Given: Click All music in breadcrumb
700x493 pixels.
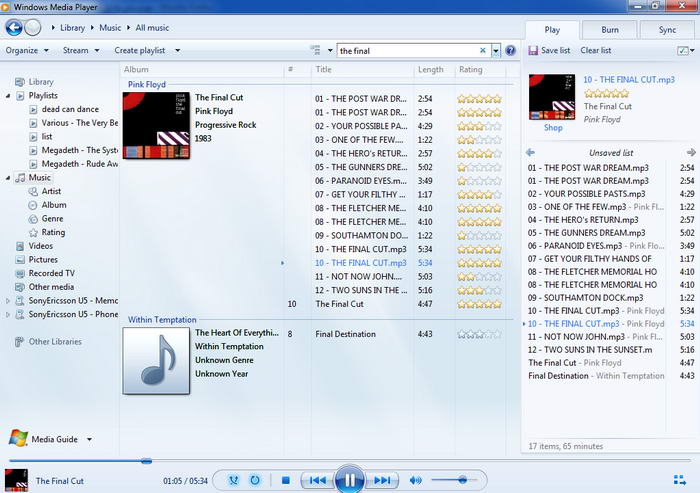Looking at the screenshot, I should 152,28.
